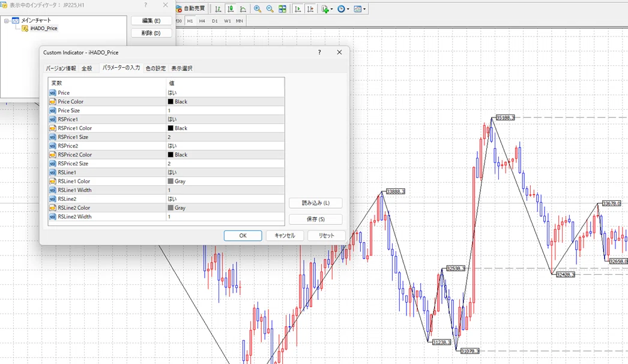Image resolution: width=628 pixels, height=364 pixels.
Task: Click the RSPrice1 Color black swatch
Action: tap(171, 128)
